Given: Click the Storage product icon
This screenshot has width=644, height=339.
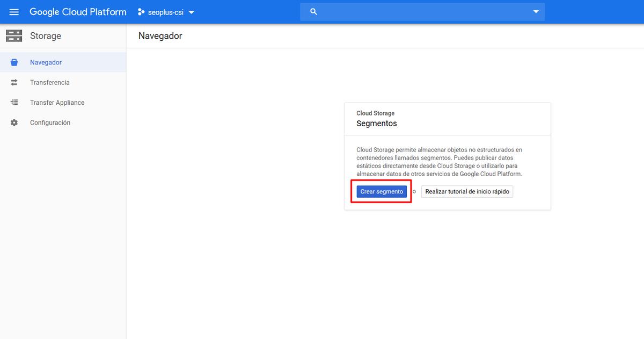Looking at the screenshot, I should (x=14, y=36).
